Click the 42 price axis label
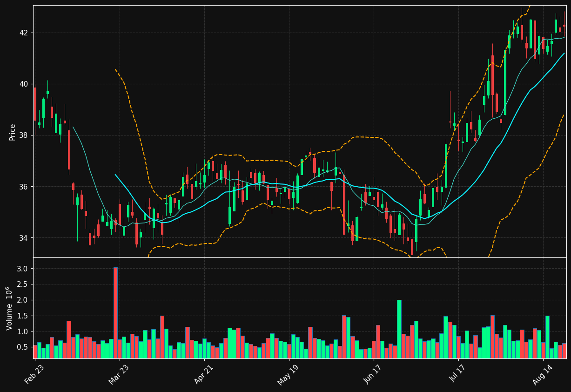Screen dimensions: 571x392 pos(24,33)
